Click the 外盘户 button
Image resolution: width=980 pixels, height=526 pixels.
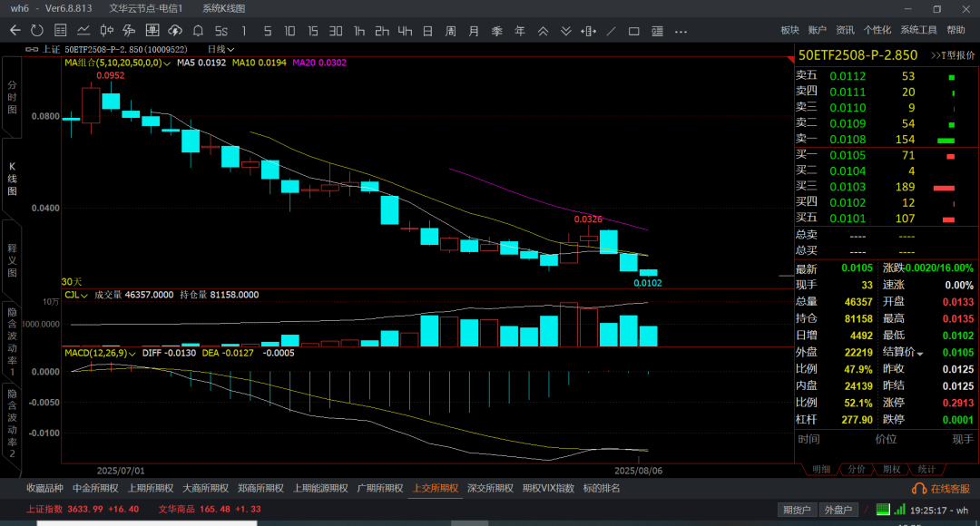coord(838,510)
